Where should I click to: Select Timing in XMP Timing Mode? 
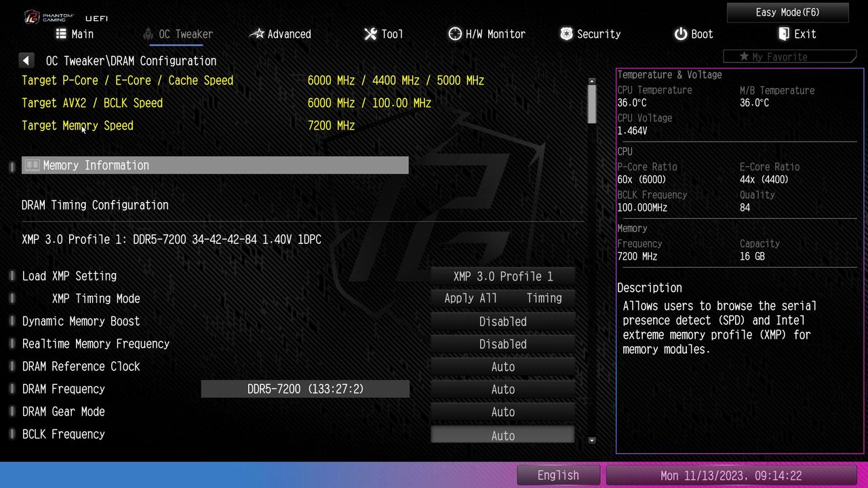click(544, 298)
